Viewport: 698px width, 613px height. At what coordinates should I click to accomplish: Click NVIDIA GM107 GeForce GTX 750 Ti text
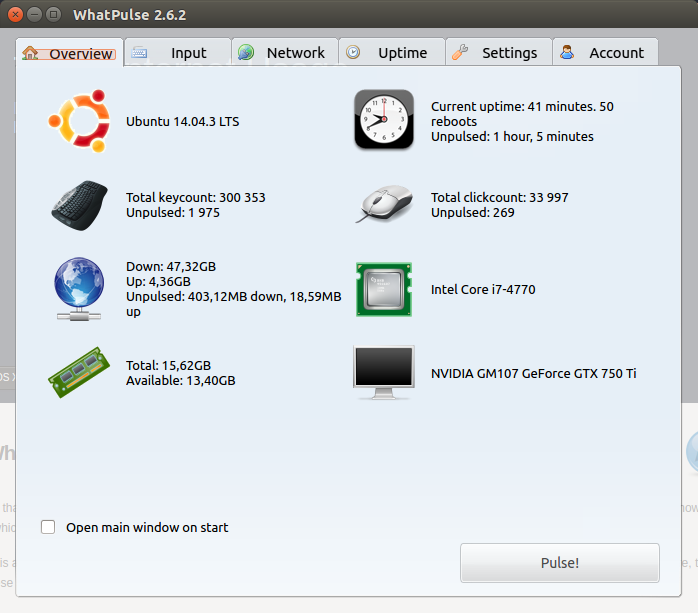(533, 373)
